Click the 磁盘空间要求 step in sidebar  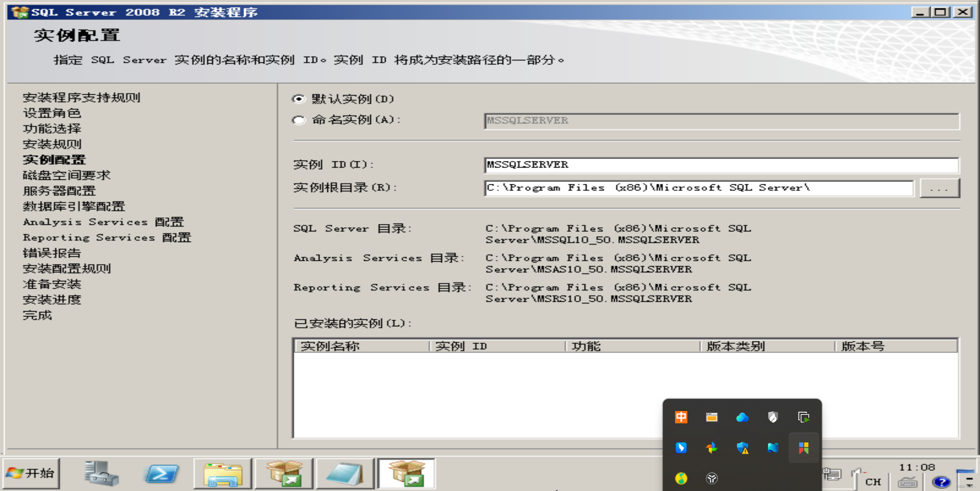click(x=66, y=175)
